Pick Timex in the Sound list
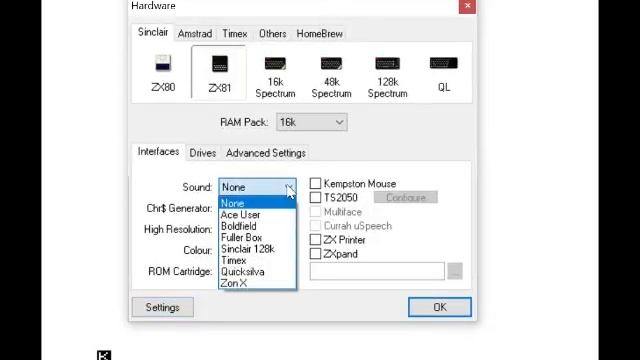 (257, 260)
